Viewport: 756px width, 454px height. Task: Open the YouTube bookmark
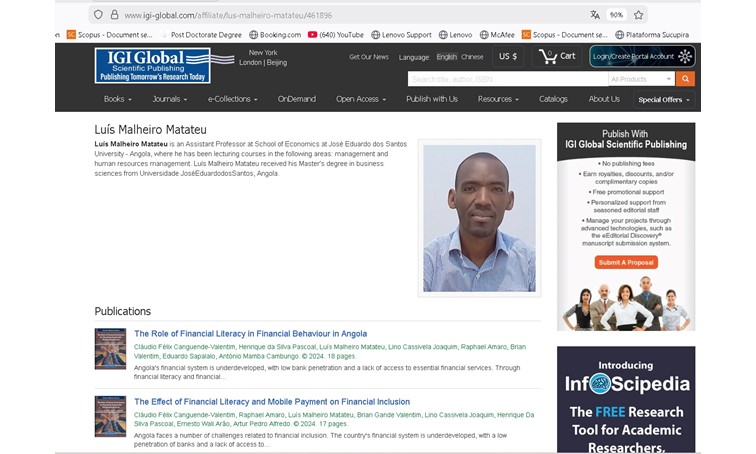click(335, 35)
